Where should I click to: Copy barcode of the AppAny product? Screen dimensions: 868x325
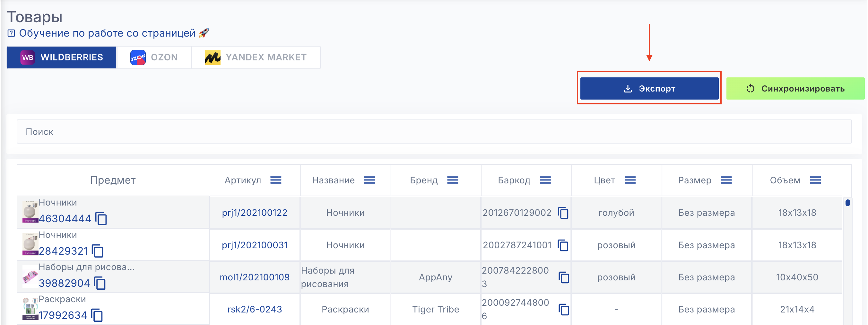tap(564, 277)
